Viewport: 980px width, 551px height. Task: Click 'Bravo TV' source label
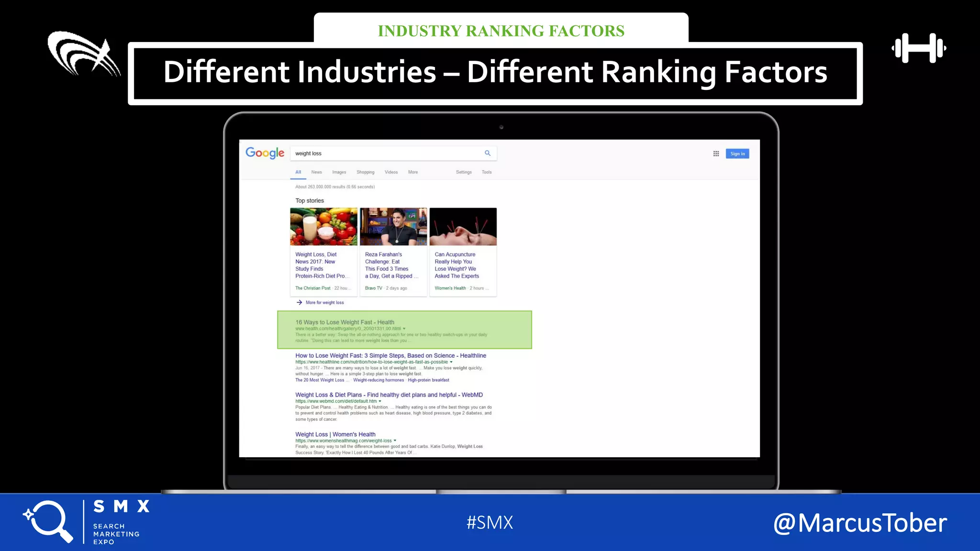[x=374, y=288]
